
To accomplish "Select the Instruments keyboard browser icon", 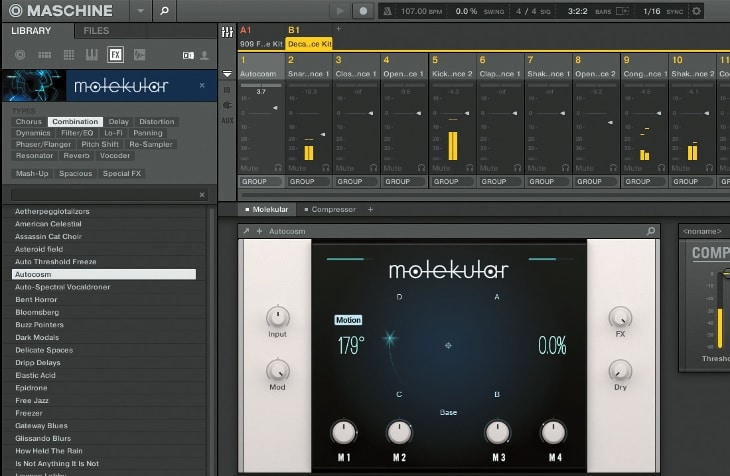I will coord(92,55).
